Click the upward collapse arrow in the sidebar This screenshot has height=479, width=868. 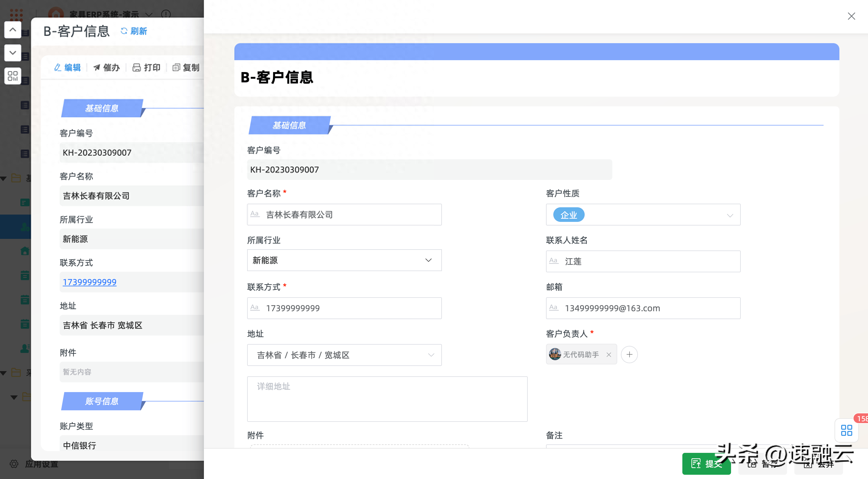point(12,29)
